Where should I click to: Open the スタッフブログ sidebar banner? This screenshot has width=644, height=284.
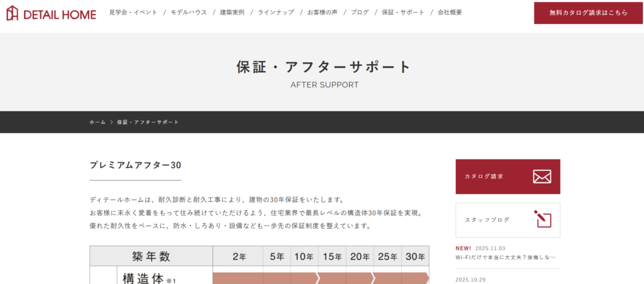click(507, 220)
